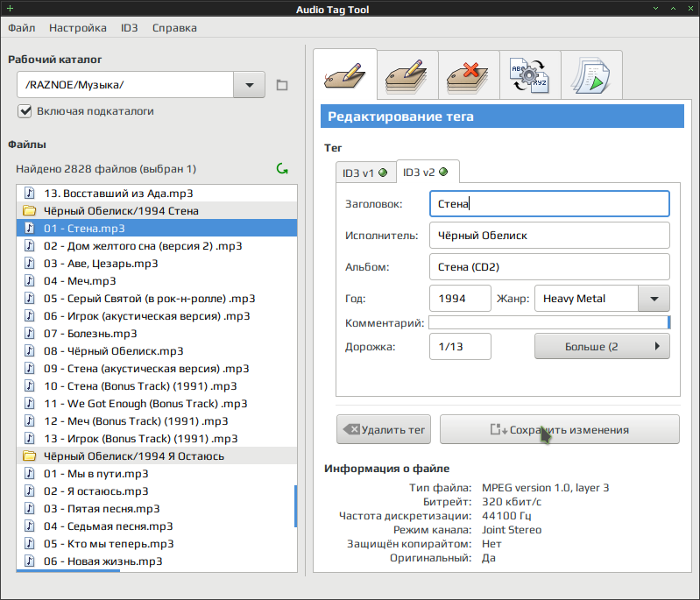The height and width of the screenshot is (600, 700).
Task: Switch to the ID3 v2 tab
Action: point(428,172)
